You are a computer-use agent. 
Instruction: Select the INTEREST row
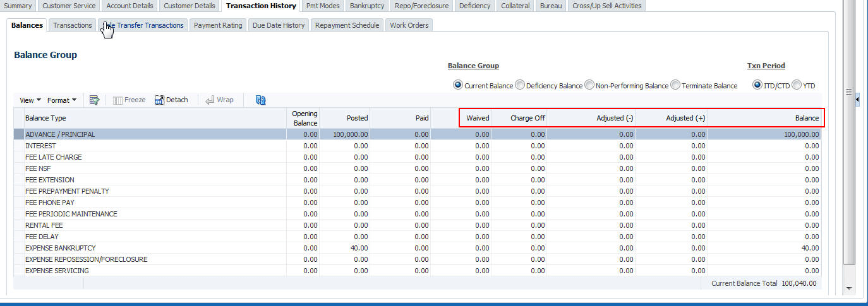pos(418,146)
